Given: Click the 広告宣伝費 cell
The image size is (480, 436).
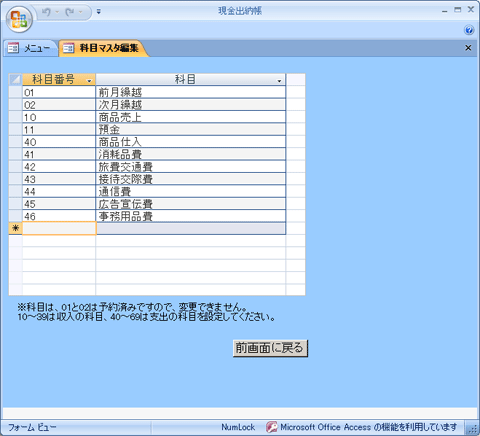Looking at the screenshot, I should coord(191,204).
